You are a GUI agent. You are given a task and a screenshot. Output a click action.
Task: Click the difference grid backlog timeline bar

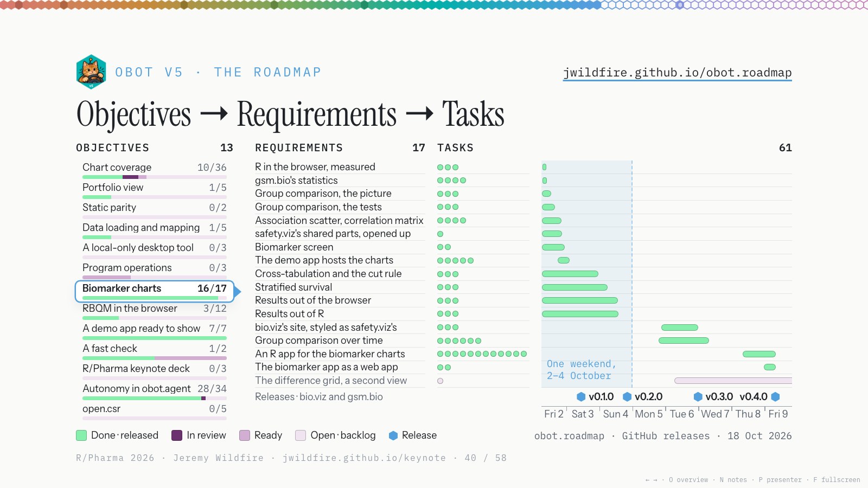click(733, 381)
